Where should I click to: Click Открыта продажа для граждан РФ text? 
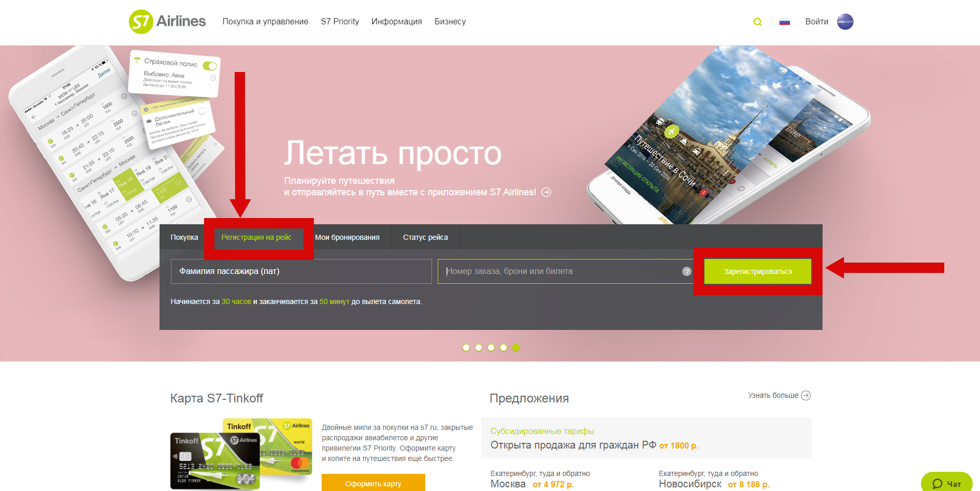[x=573, y=445]
